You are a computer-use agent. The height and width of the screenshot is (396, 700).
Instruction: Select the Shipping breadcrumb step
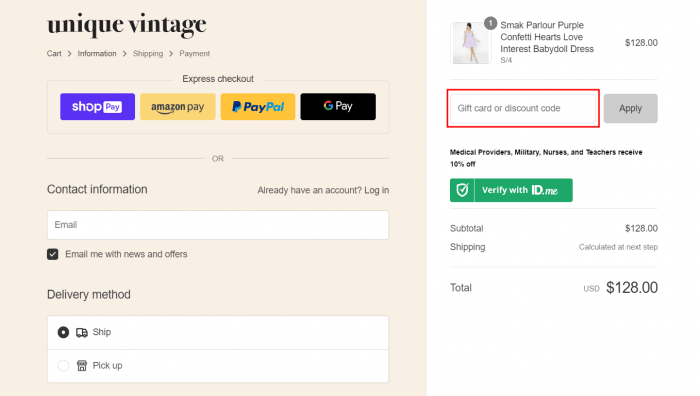148,54
